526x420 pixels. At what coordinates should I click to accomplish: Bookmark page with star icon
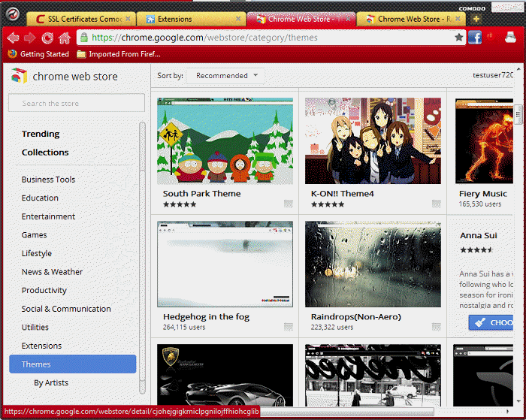tap(459, 38)
